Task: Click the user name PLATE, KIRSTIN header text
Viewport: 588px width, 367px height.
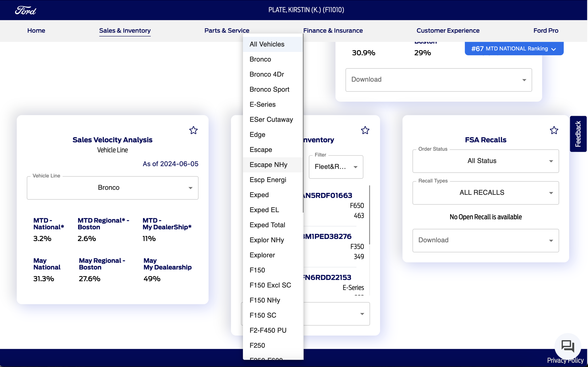Action: pyautogui.click(x=306, y=10)
